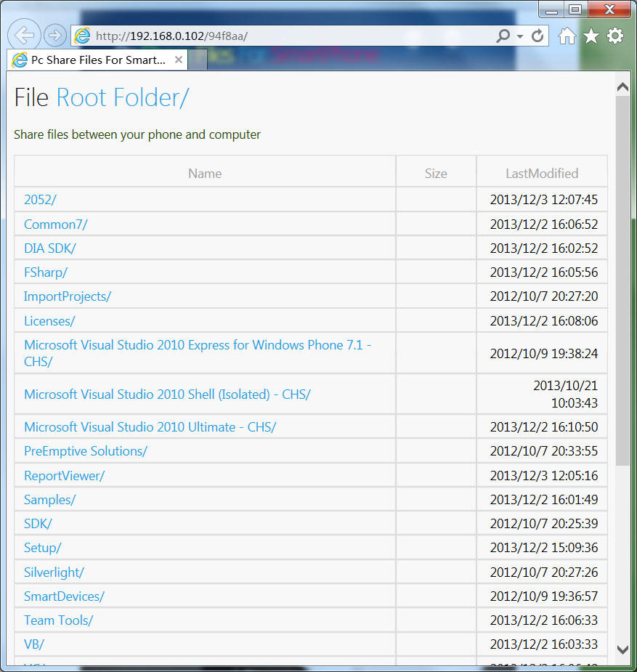Click the text Share files between your phone and computer

137,134
